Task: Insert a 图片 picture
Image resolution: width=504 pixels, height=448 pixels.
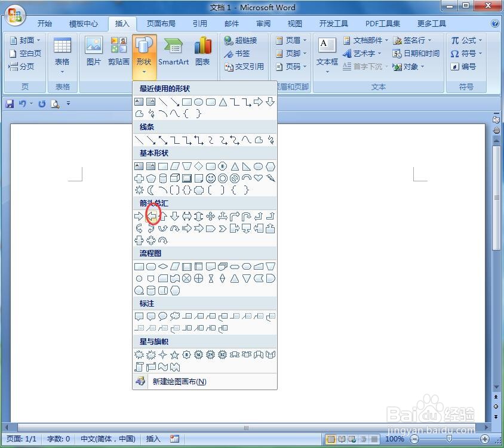Action: pyautogui.click(x=94, y=51)
